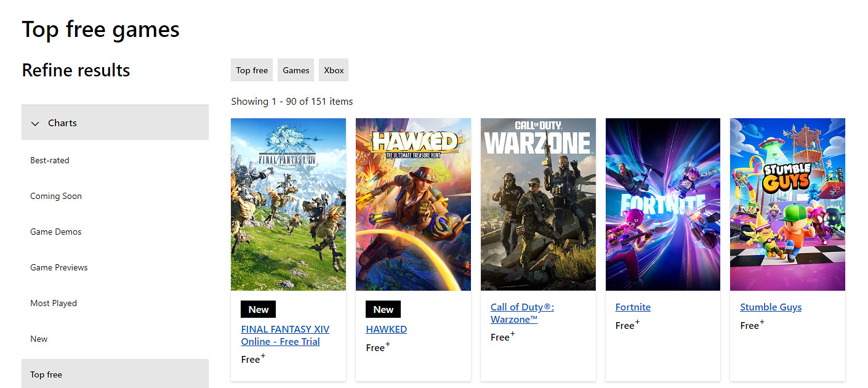Open the HAWKED game cover image
Viewport: 868px width, 388px height.
click(413, 204)
